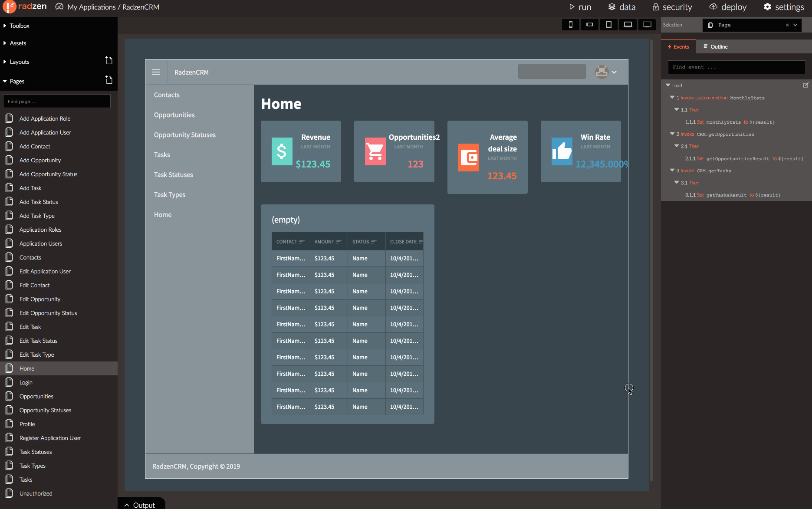Click the Opportunities2 shopping cart icon
This screenshot has width=812, height=509.
pos(375,151)
